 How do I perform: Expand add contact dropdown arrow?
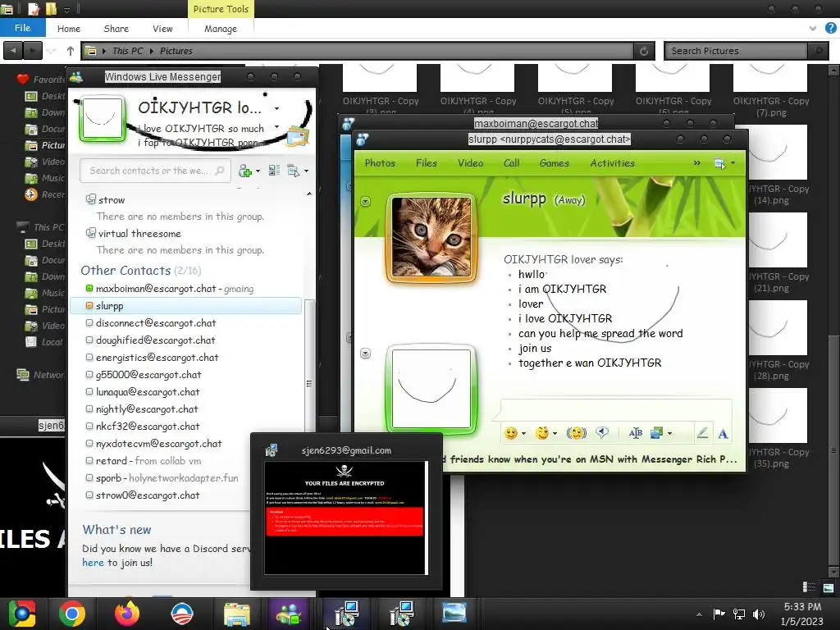258,171
